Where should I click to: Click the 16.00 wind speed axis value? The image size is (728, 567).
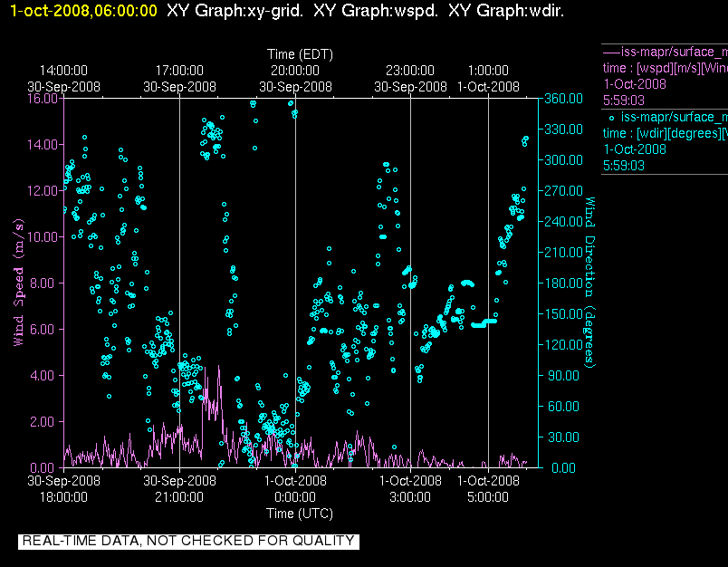43,99
